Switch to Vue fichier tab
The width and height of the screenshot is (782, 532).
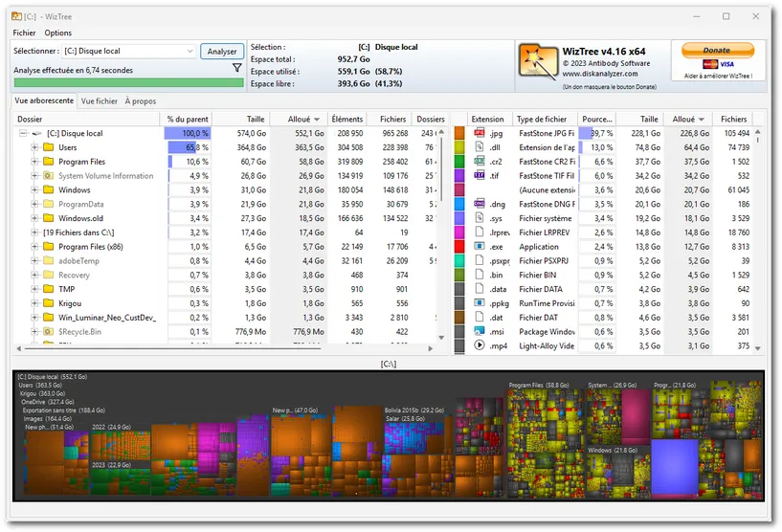pos(99,101)
